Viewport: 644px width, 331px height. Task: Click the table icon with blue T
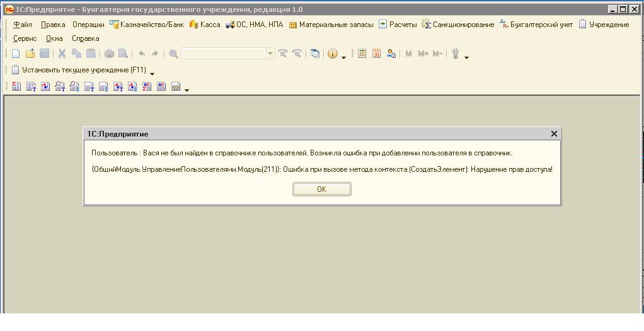[x=31, y=86]
